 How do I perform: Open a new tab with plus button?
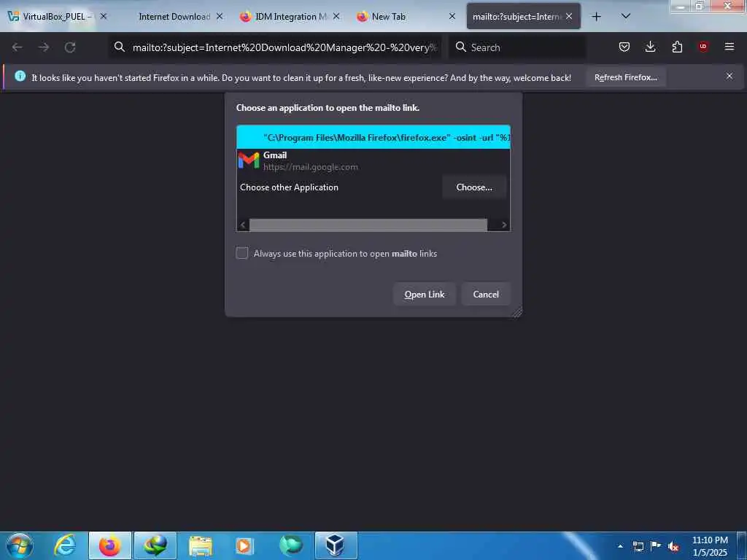[596, 17]
